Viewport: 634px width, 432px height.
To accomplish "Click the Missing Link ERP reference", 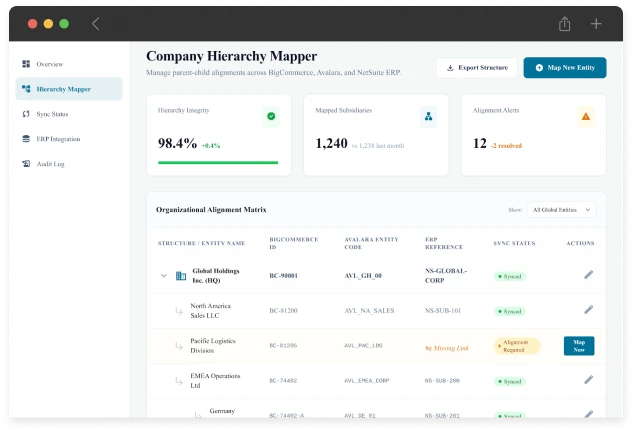I will (x=450, y=346).
